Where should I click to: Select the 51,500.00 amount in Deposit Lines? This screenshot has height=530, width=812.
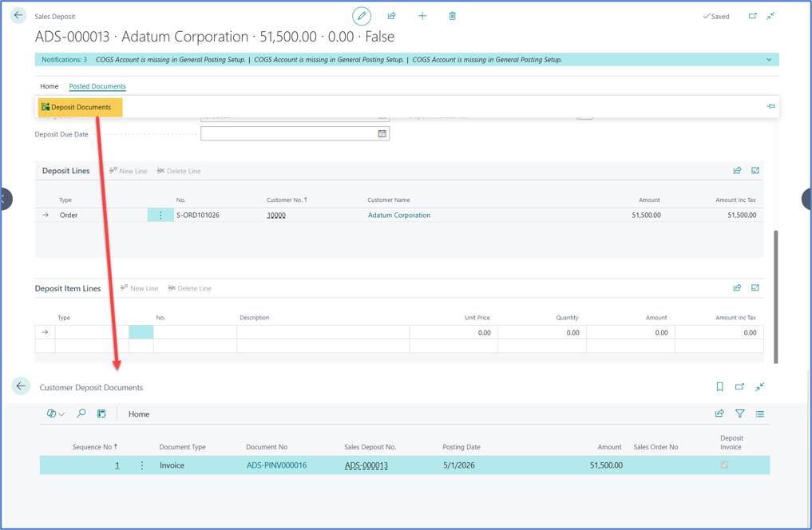[x=646, y=216]
